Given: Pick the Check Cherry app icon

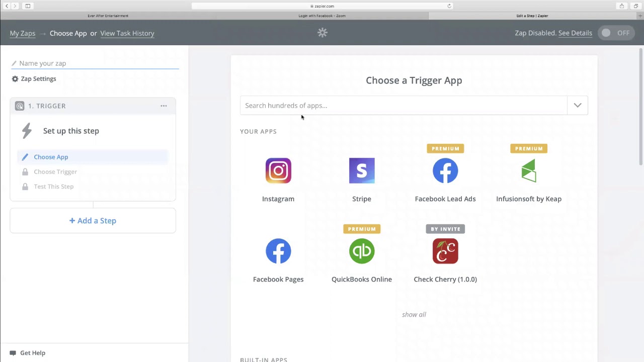Looking at the screenshot, I should pos(445,251).
